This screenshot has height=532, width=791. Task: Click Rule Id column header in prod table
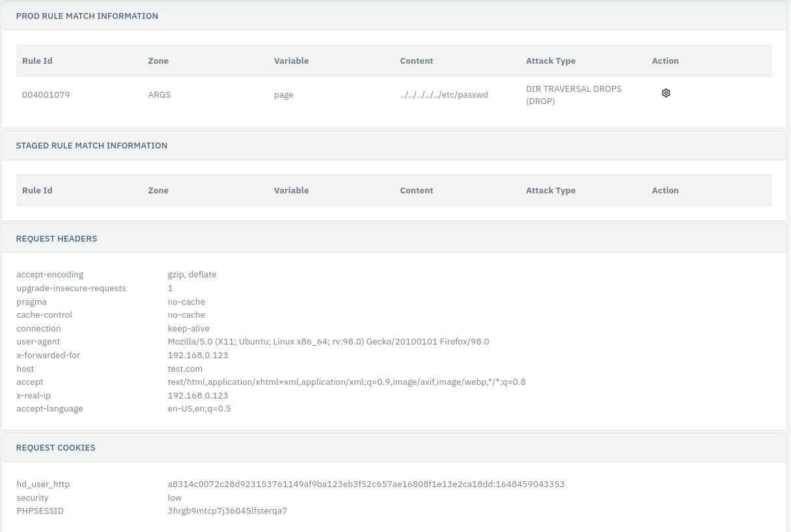pyautogui.click(x=37, y=61)
